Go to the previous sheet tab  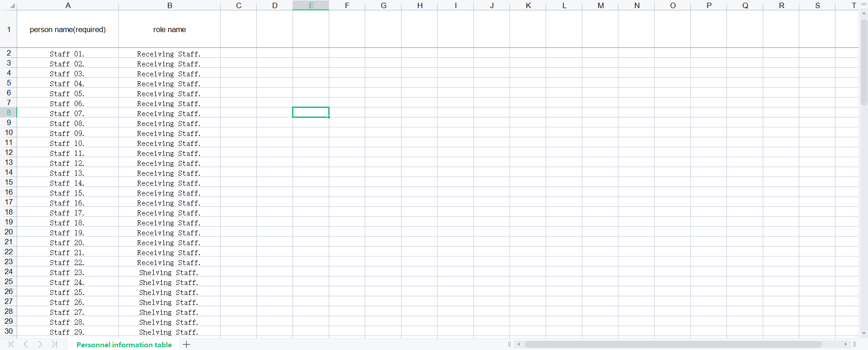[26, 344]
